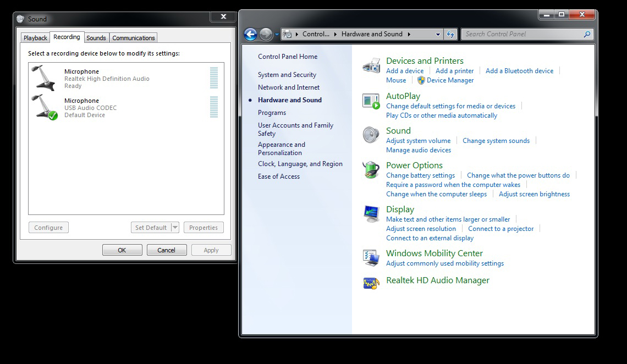
Task: Expand the Set Default dropdown arrow
Action: [x=175, y=228]
